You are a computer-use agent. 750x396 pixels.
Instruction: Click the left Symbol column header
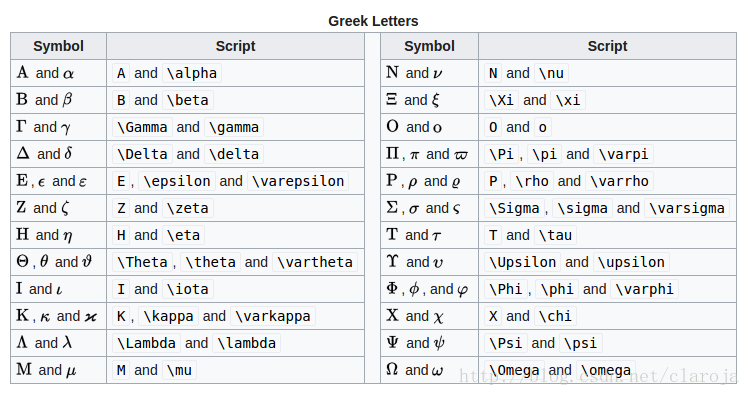(58, 46)
